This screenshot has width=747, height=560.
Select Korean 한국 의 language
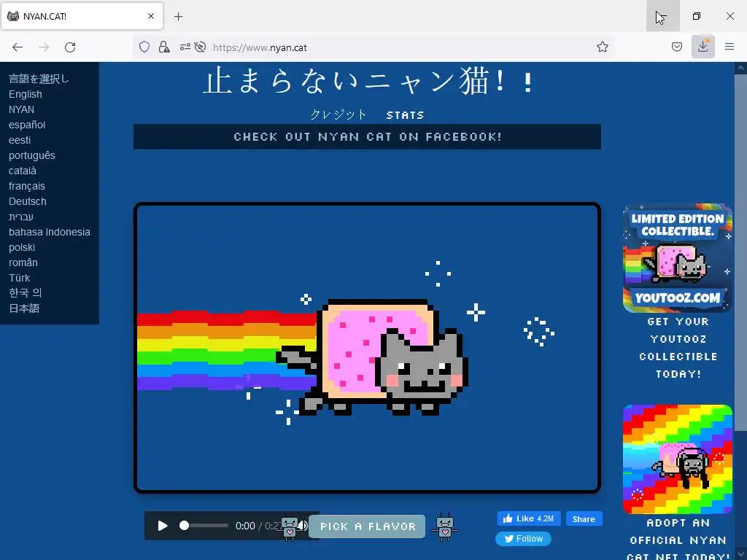coord(26,293)
